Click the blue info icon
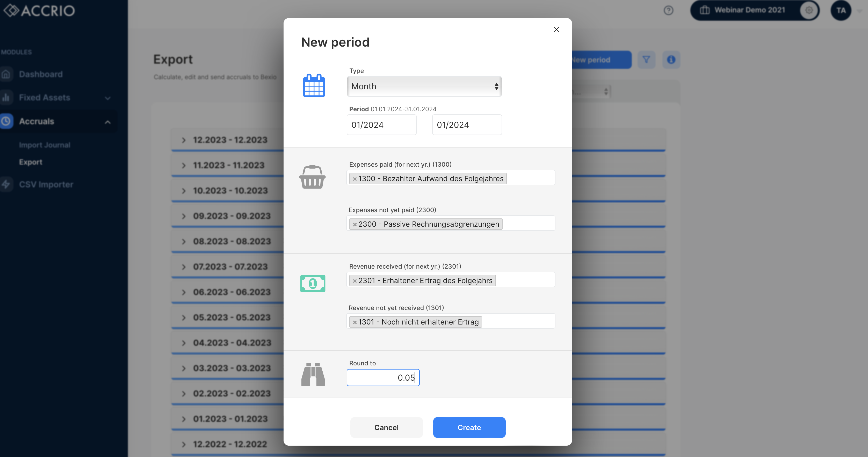Viewport: 868px width, 457px height. click(x=671, y=60)
